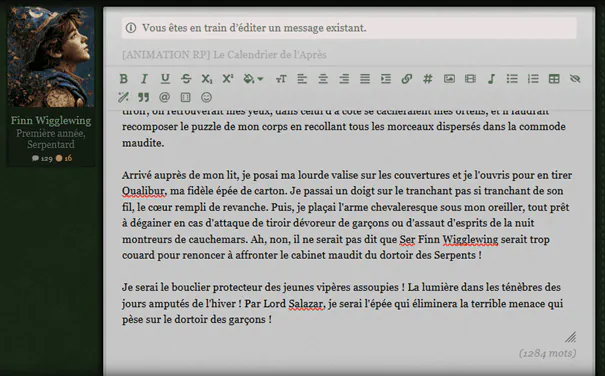Change the font size
This screenshot has width=605, height=376.
coord(281,79)
